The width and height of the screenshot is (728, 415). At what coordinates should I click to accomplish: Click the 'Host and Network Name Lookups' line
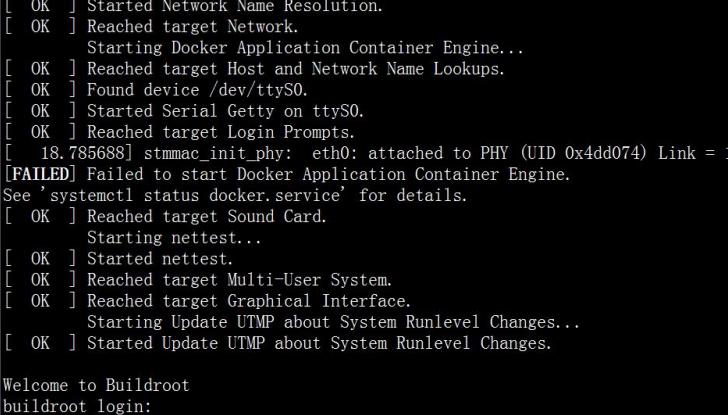pyautogui.click(x=295, y=69)
